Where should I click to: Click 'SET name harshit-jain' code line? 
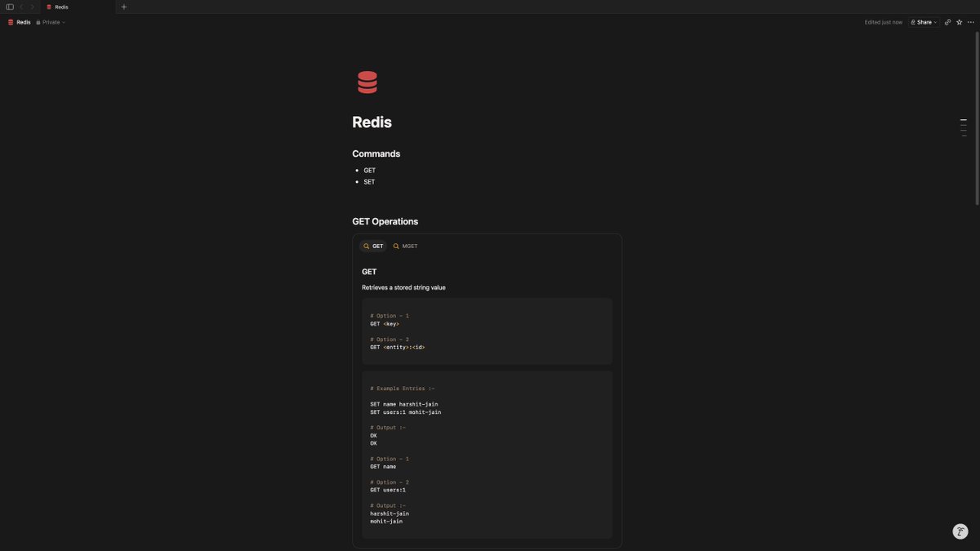[x=404, y=404]
